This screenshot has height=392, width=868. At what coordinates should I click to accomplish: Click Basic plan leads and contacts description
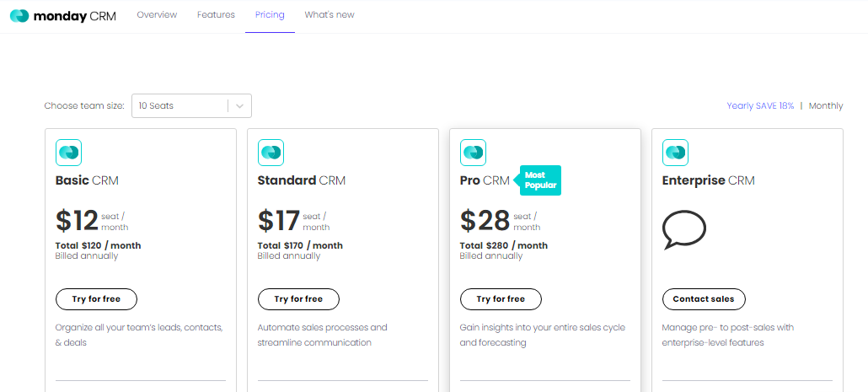pos(139,335)
